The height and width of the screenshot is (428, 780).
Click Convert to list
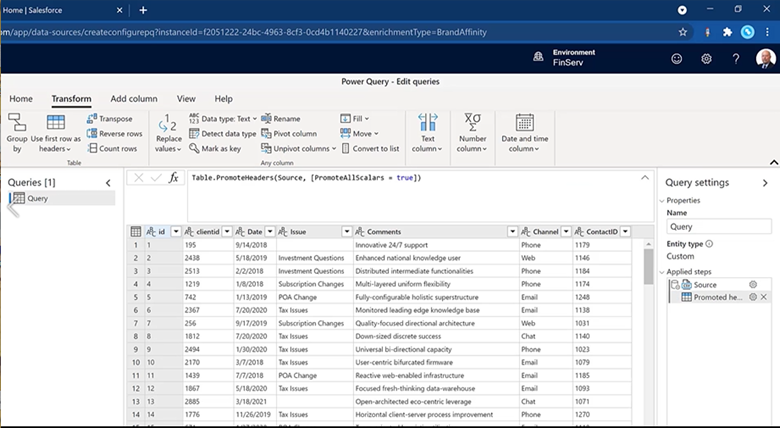click(x=370, y=148)
